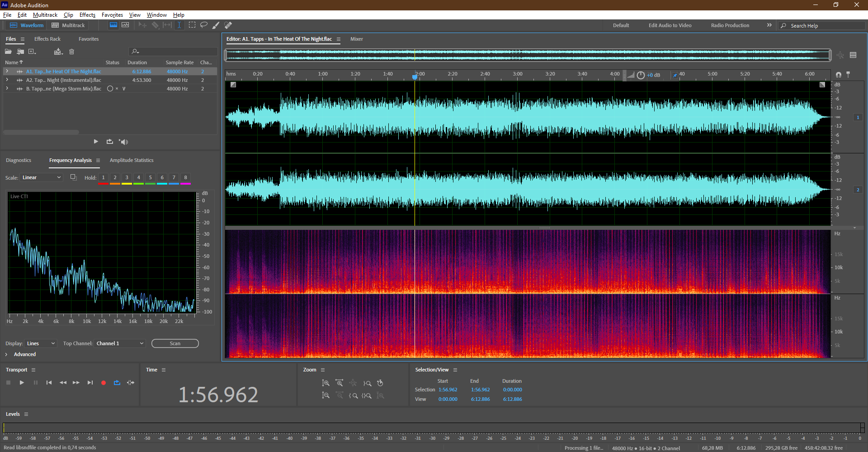Click the Files panel horizontal scrollbar
The height and width of the screenshot is (452, 868).
[x=41, y=132]
